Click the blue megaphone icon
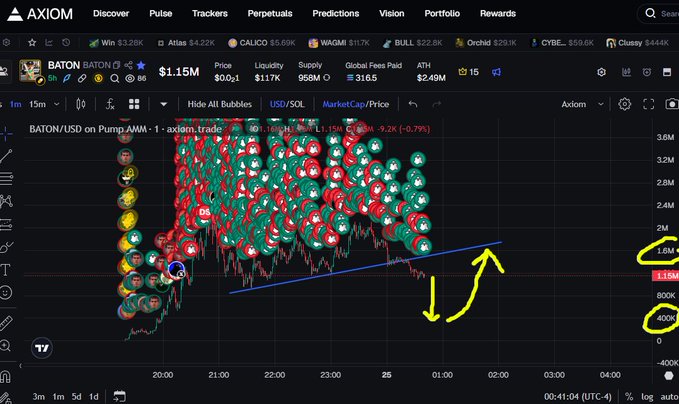The height and width of the screenshot is (404, 679). (x=496, y=72)
